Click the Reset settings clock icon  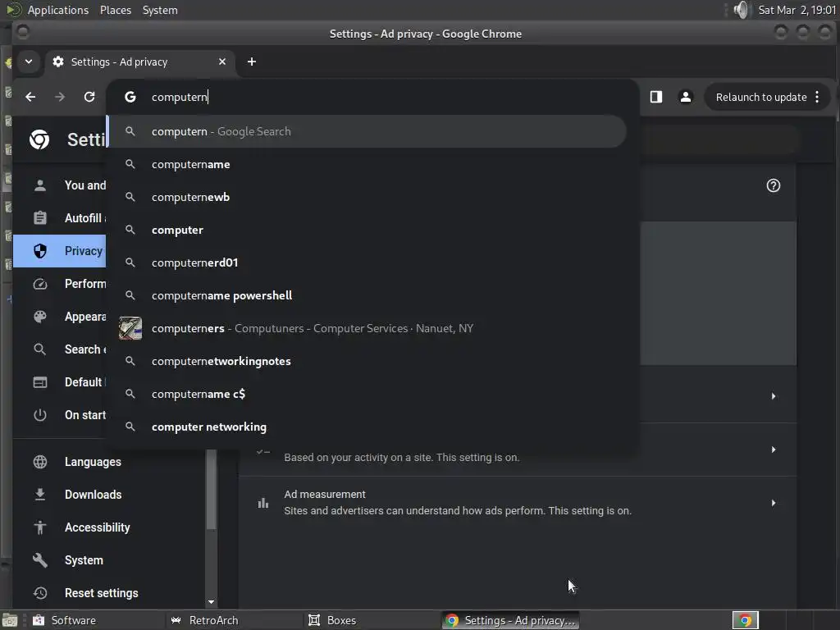click(x=40, y=593)
